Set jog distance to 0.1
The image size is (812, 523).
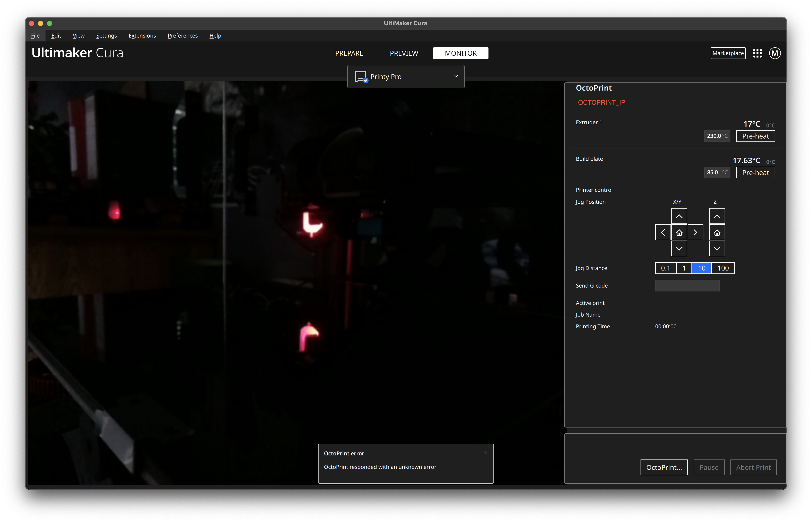pyautogui.click(x=665, y=268)
